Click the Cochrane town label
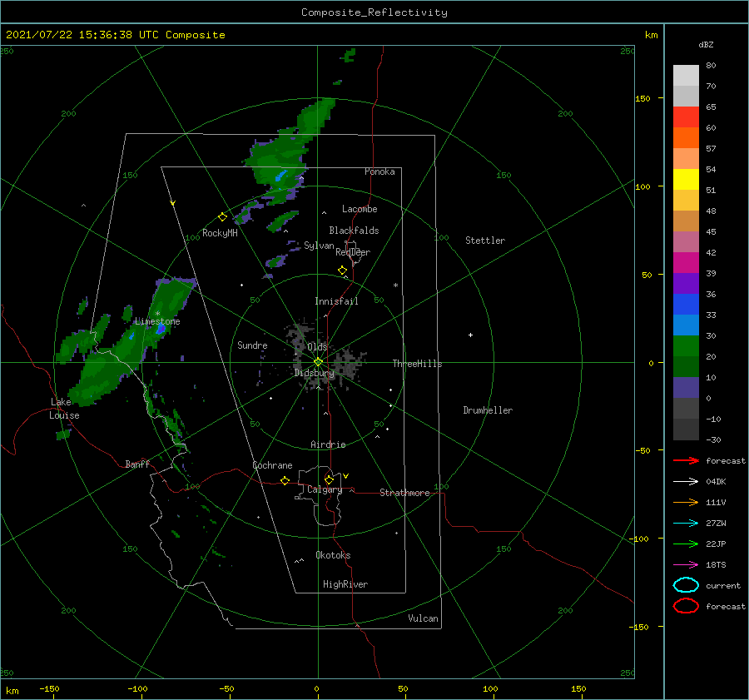 point(272,465)
